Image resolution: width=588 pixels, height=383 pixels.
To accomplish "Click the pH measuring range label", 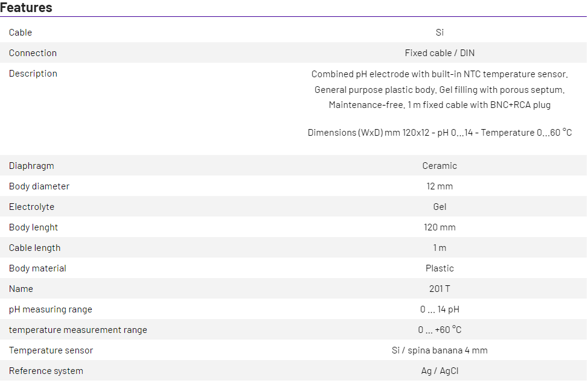I will coord(51,309).
